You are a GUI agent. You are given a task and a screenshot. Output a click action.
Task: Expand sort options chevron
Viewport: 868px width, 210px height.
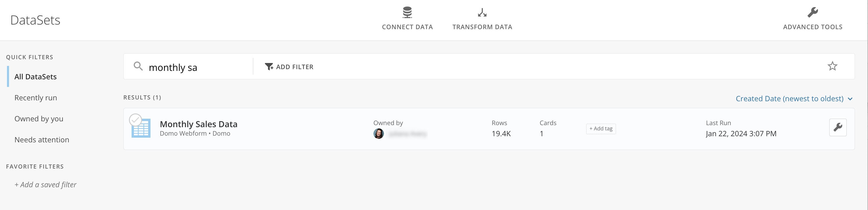click(850, 99)
